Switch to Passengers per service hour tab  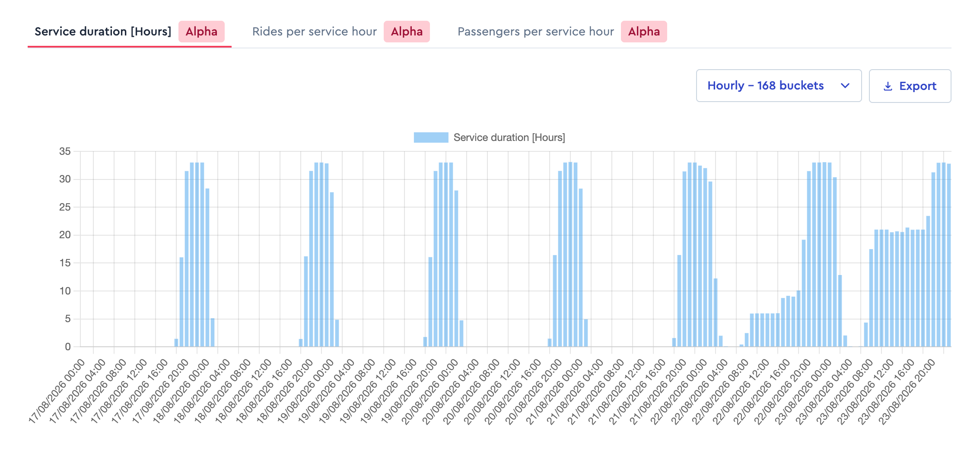pos(562,32)
